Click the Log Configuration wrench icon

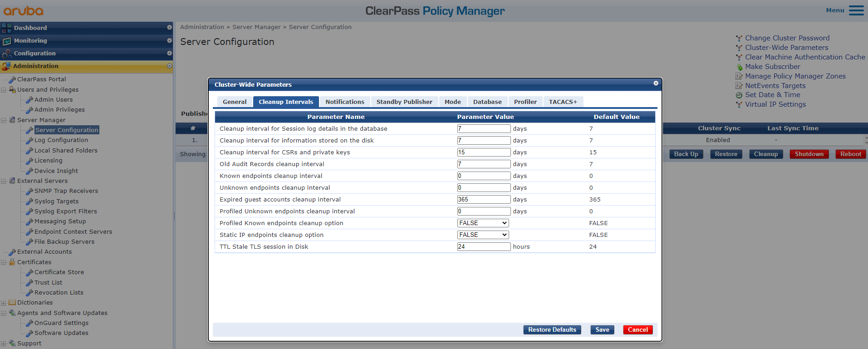click(x=29, y=140)
